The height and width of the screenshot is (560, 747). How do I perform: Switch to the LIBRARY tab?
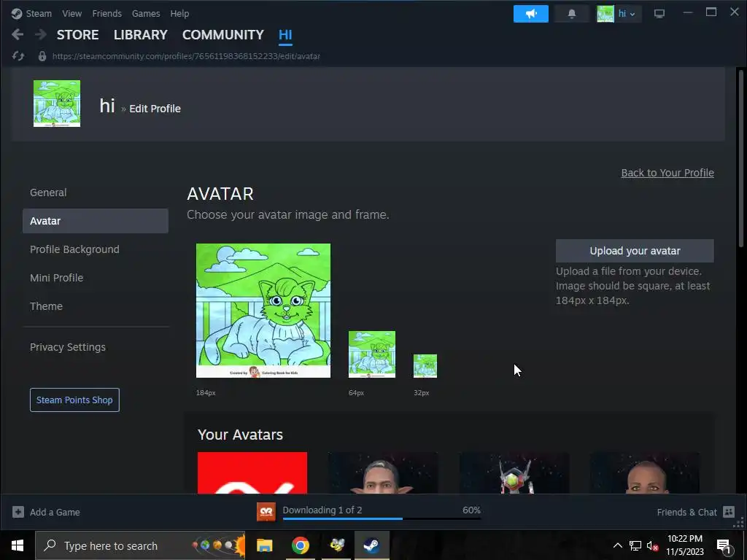pos(141,35)
